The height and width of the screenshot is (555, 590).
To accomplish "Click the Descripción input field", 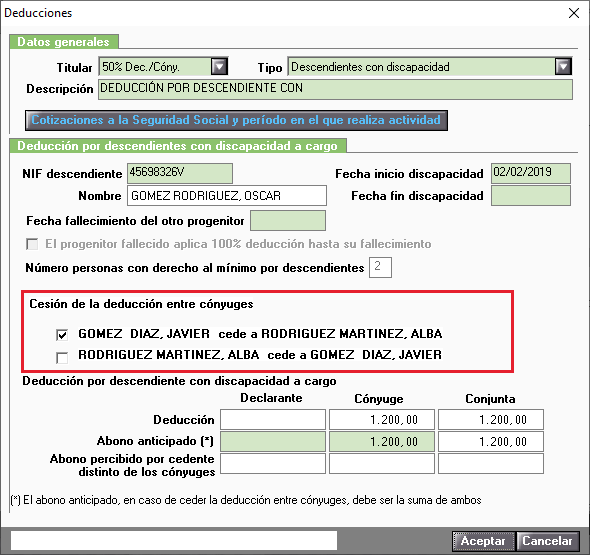I will pyautogui.click(x=335, y=89).
